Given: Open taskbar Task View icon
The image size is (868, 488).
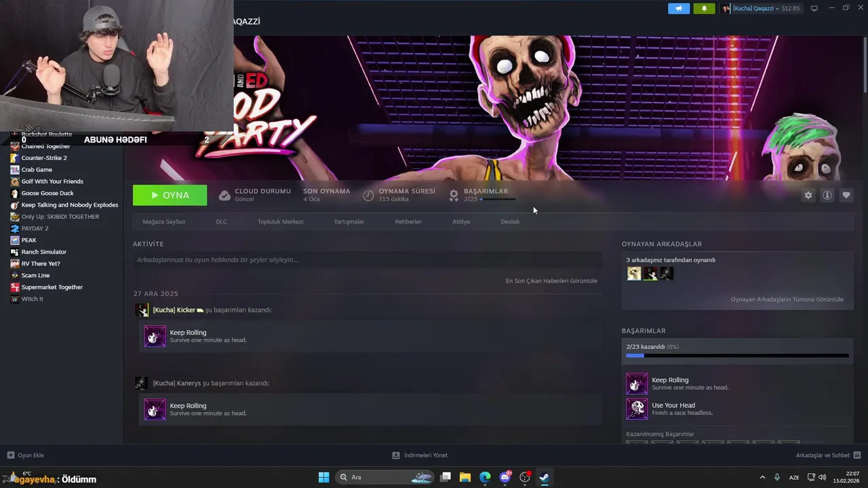Looking at the screenshot, I should 446,477.
